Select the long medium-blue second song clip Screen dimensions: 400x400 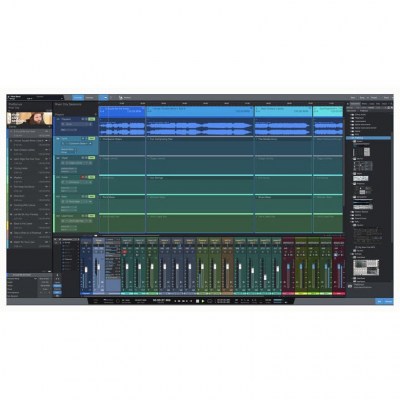click(200, 112)
